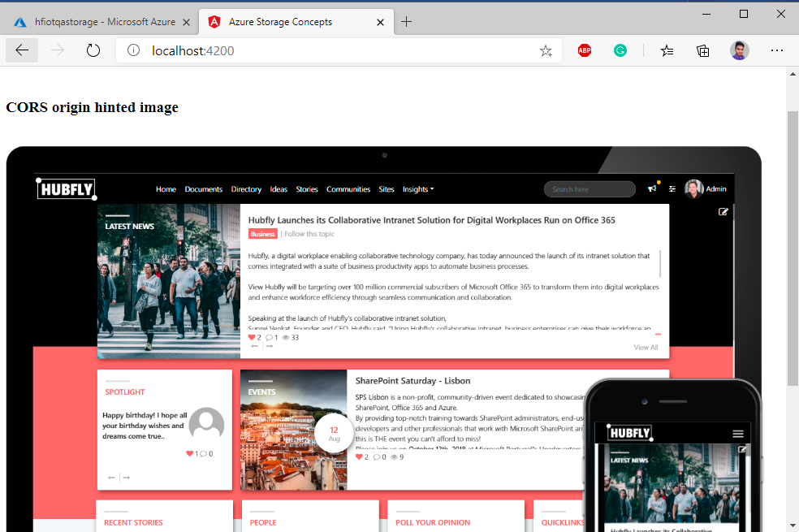Click the event views eye icon showing 9
Screen dimensions: 799x532
[x=394, y=457]
